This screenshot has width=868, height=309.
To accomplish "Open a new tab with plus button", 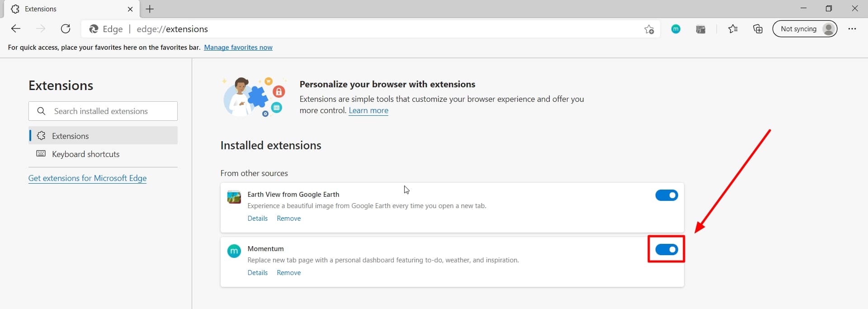I will click(x=150, y=9).
